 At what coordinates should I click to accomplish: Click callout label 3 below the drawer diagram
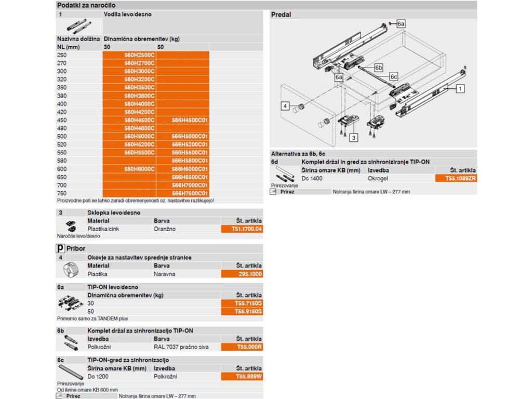(x=353, y=138)
